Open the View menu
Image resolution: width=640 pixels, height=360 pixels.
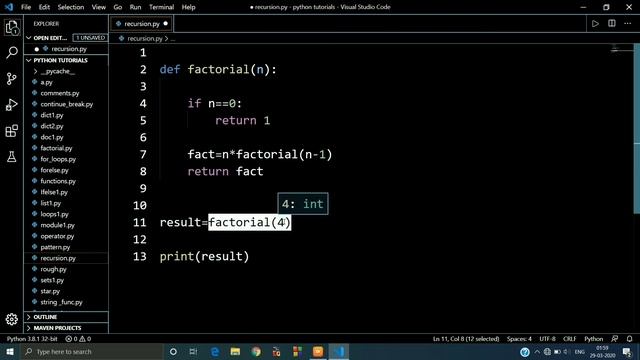coord(98,7)
